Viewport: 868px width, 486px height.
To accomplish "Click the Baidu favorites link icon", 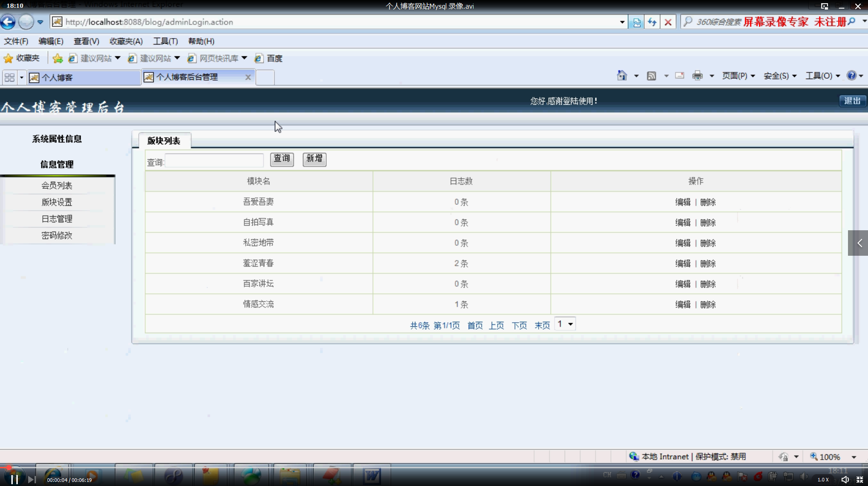I will click(x=259, y=58).
